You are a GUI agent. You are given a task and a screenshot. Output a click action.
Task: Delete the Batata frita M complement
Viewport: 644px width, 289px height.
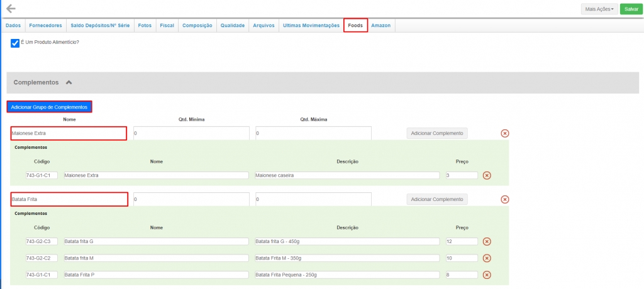(x=486, y=258)
